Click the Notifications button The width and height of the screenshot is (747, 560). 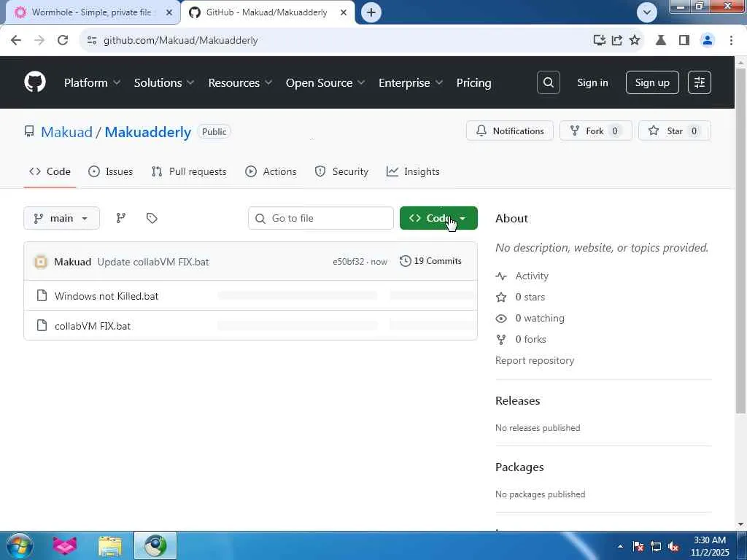click(x=509, y=131)
